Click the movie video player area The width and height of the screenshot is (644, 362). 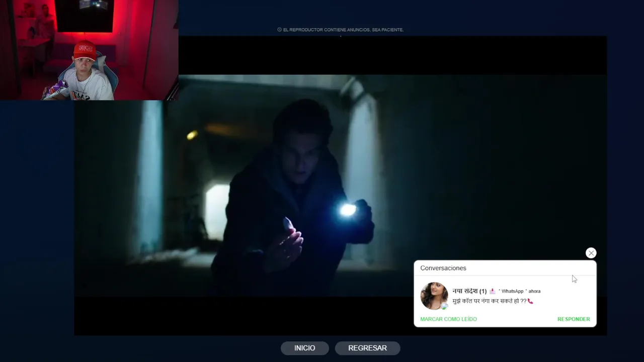340,186
